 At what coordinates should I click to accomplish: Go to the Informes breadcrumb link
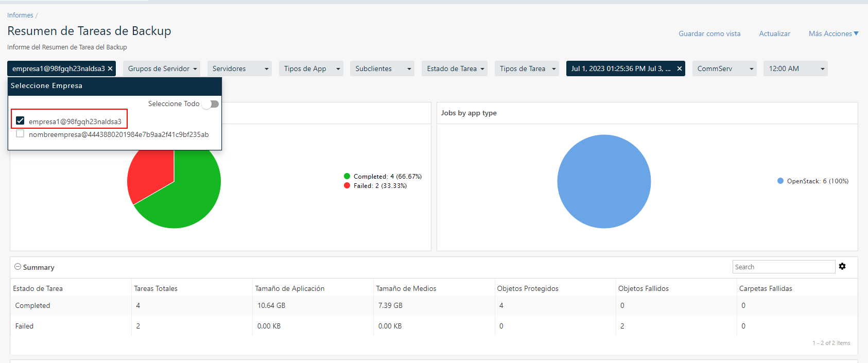coord(20,15)
